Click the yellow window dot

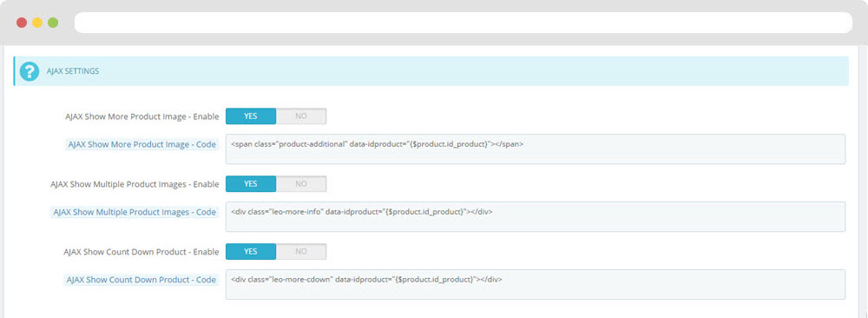[37, 23]
